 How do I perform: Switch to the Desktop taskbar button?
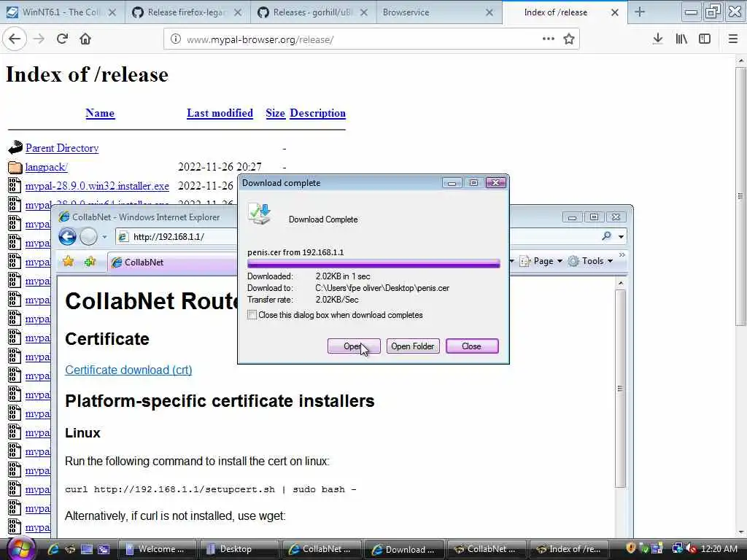(239, 549)
